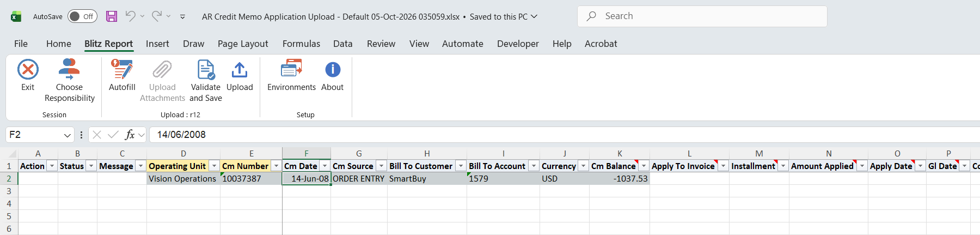The width and height of the screenshot is (980, 235).
Task: Click the Search input box
Action: click(x=702, y=16)
